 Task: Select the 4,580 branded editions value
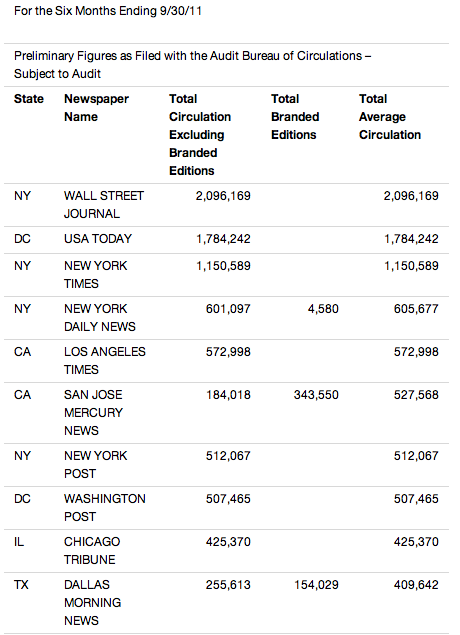click(323, 309)
